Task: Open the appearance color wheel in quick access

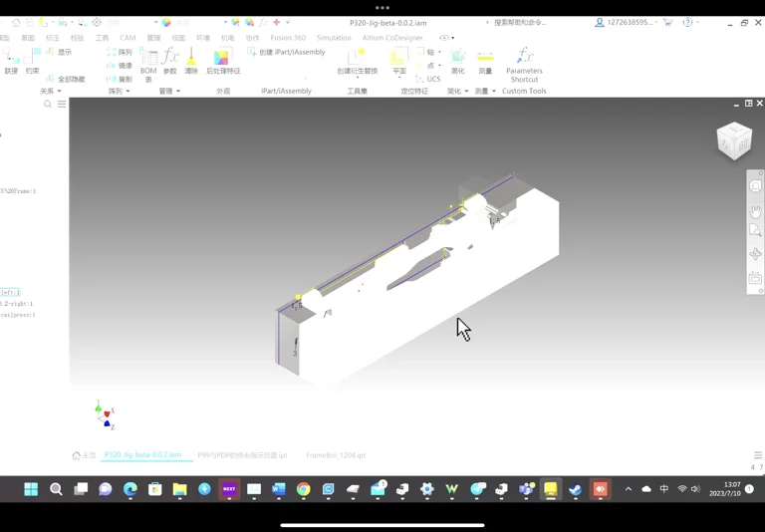Action: tap(166, 23)
